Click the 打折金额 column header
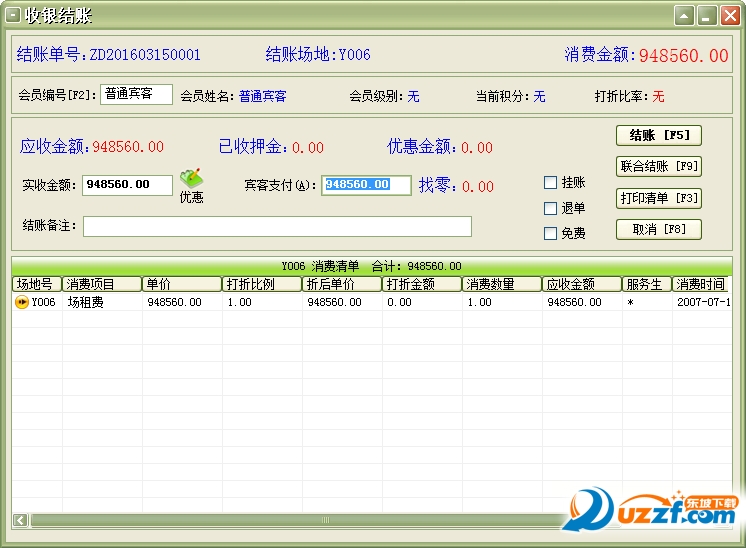746x548 pixels. (x=422, y=284)
